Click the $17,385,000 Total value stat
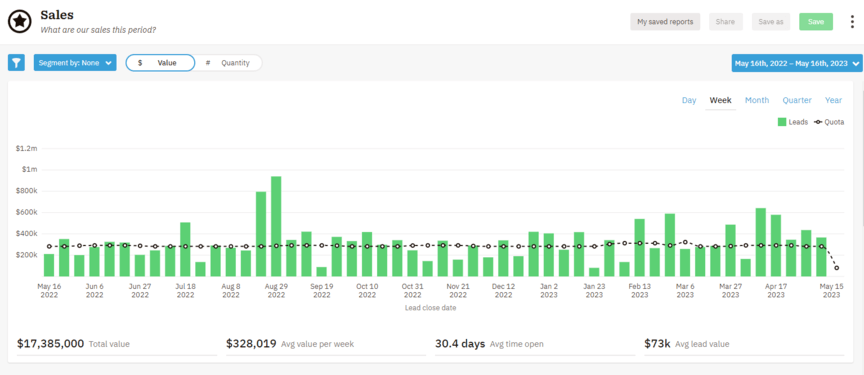The width and height of the screenshot is (864, 375). coord(73,344)
